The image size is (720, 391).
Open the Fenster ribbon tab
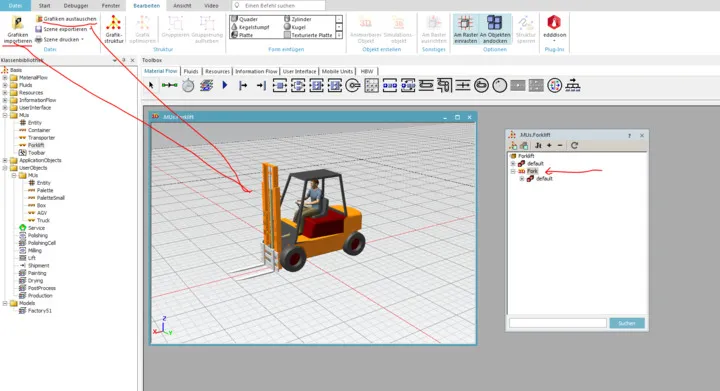click(111, 6)
